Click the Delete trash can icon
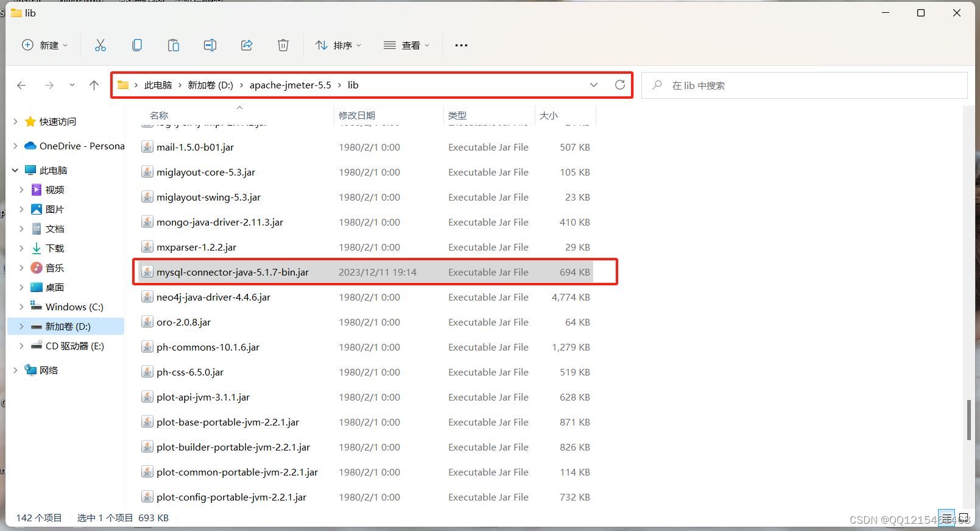Screen dimensions: 980x531 click(x=283, y=45)
